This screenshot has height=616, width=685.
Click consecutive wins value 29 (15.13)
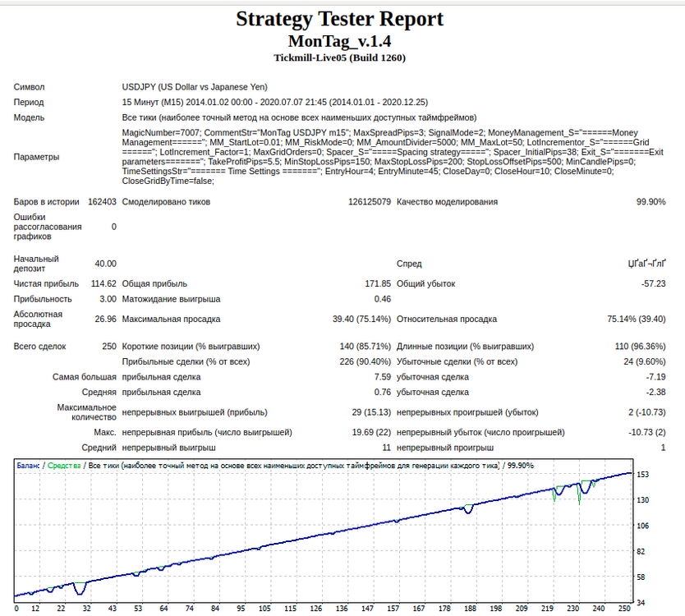(x=371, y=412)
